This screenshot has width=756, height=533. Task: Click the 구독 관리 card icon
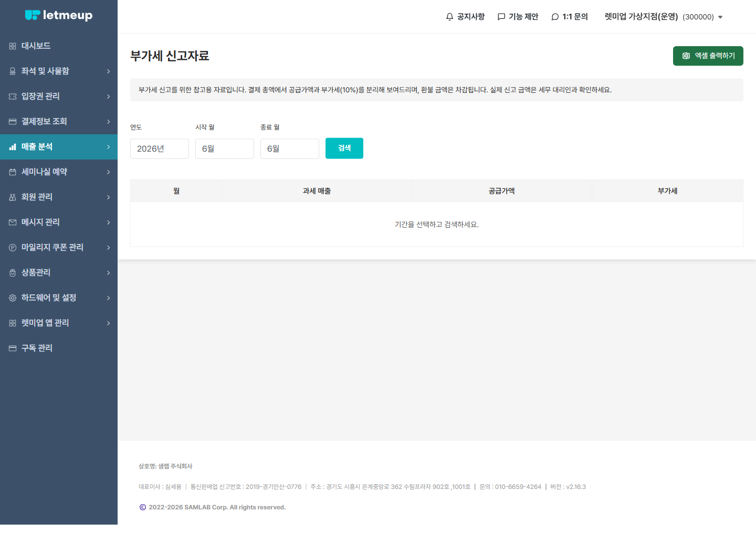tap(13, 348)
